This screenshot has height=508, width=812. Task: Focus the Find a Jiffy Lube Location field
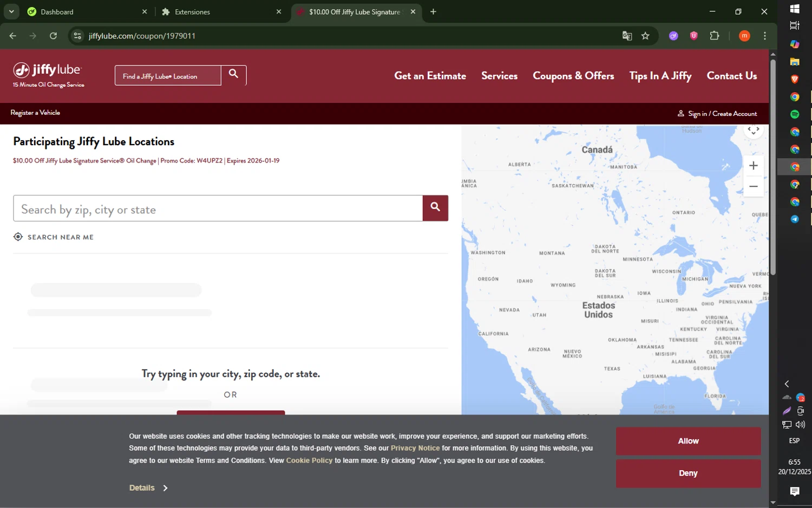coord(168,75)
